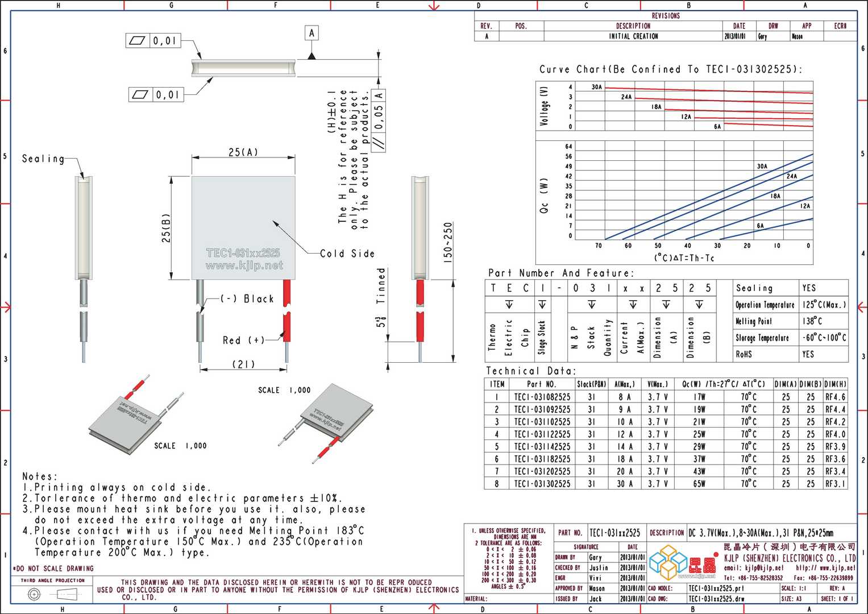Click the Tel: +86-755-82528352 phone number
Viewport: 868px width, 614px height.
753,578
